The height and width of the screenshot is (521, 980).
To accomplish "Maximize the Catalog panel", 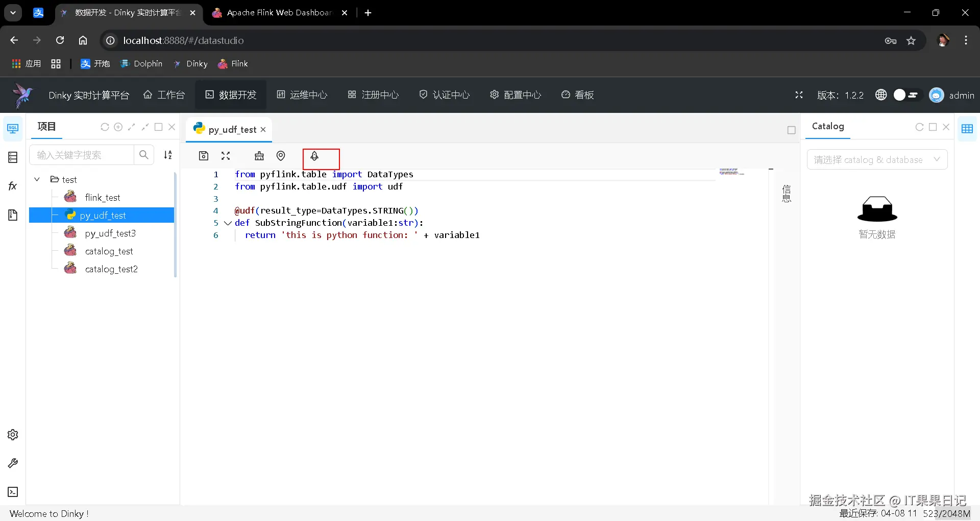I will tap(933, 127).
